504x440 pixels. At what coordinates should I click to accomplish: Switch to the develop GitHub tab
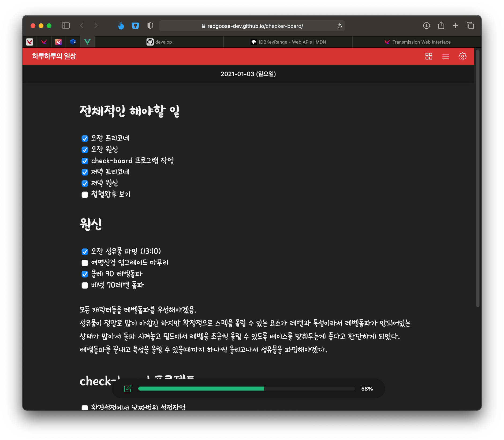click(159, 42)
